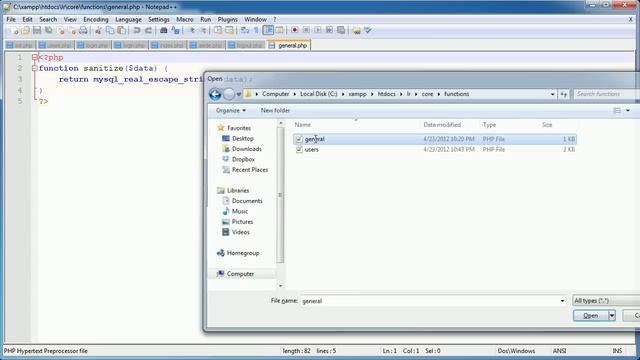Collapse the fold marker on line 1

point(35,58)
